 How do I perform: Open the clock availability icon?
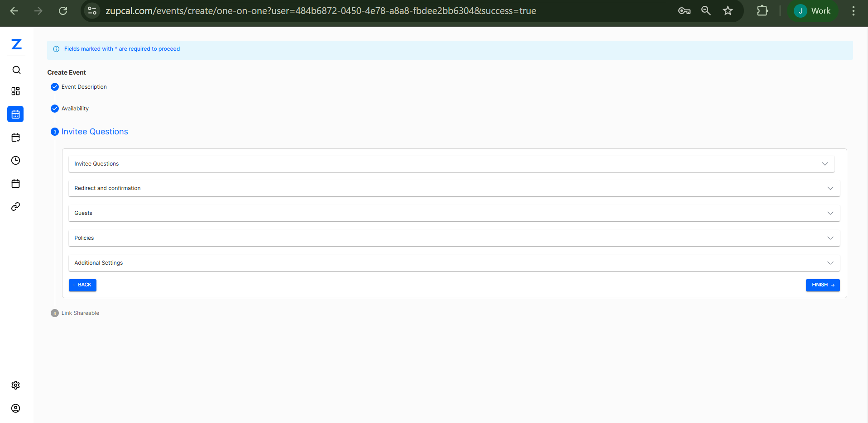(16, 161)
